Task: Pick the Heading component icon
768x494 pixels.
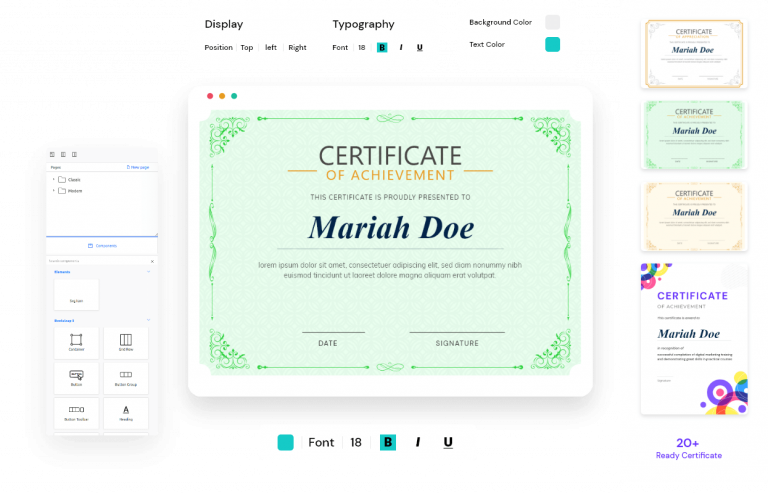Action: pos(126,411)
